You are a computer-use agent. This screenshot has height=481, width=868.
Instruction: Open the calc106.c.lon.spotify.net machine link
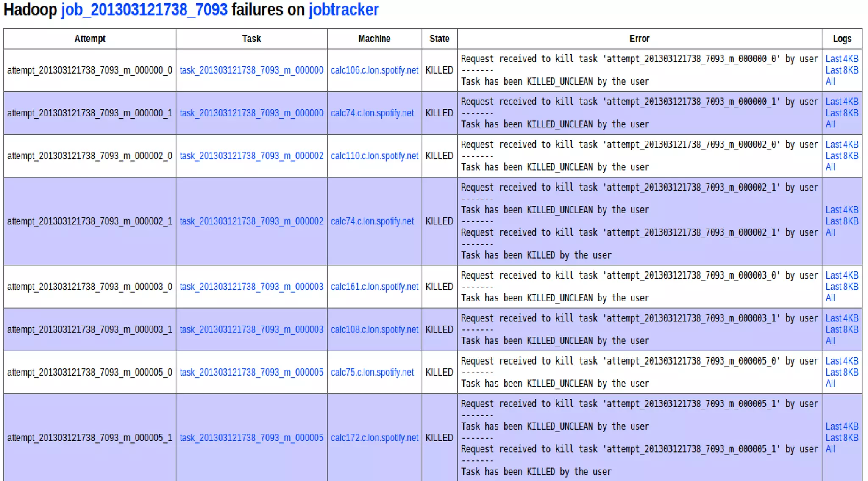374,70
